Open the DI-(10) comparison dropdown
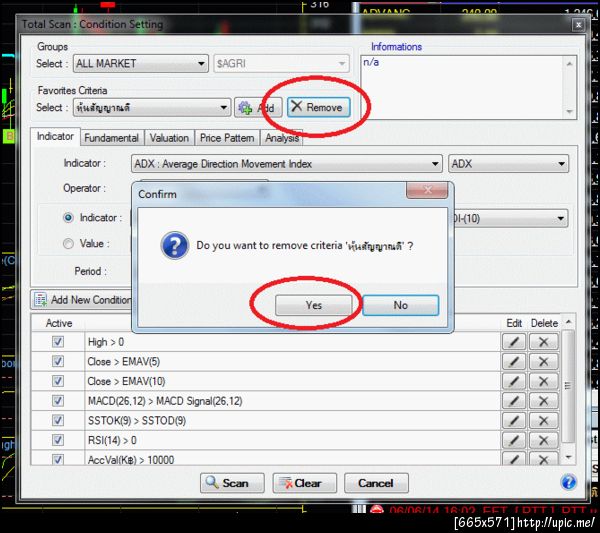600x533 pixels. coord(510,218)
